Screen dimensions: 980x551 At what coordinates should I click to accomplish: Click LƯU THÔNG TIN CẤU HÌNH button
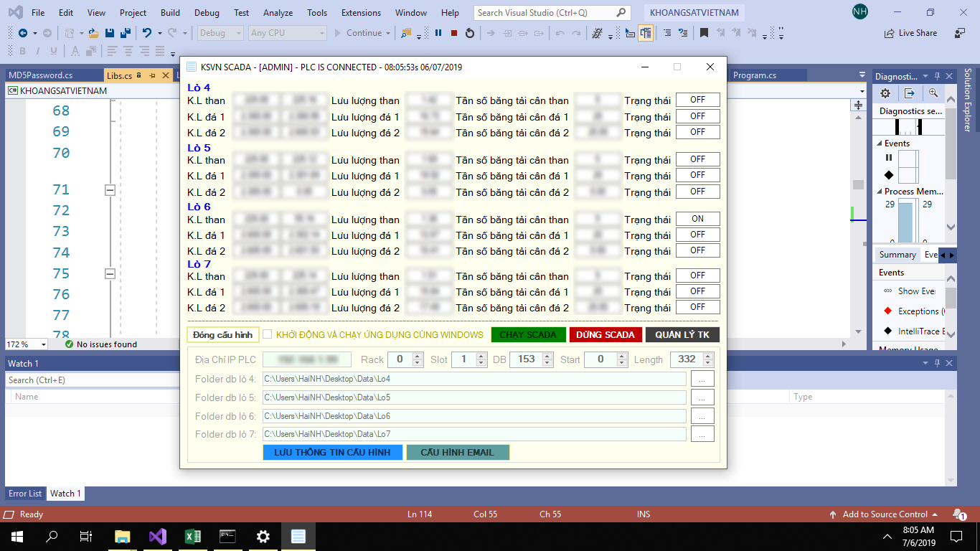332,453
